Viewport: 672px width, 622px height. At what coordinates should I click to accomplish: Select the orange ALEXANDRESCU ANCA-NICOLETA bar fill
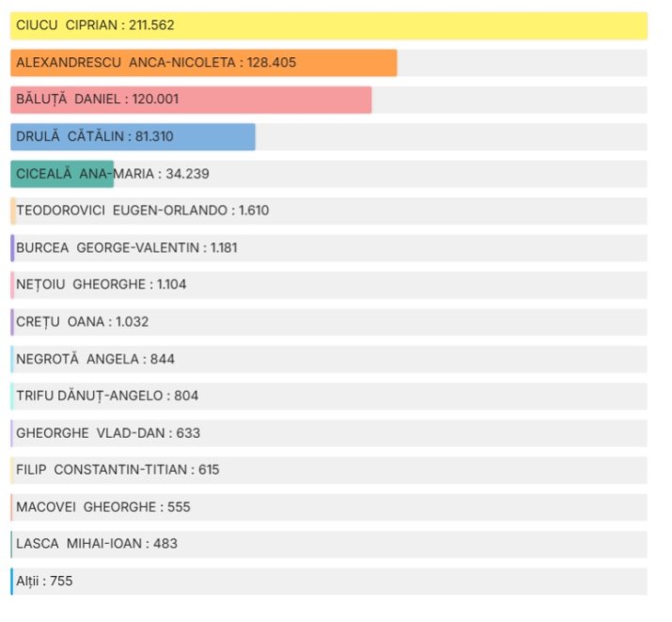point(204,63)
